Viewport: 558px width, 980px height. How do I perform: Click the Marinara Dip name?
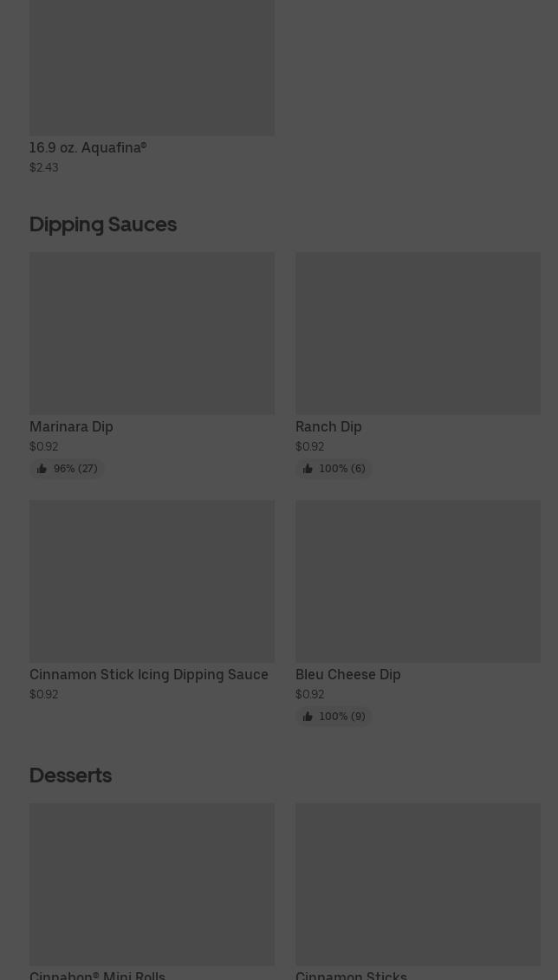click(71, 427)
